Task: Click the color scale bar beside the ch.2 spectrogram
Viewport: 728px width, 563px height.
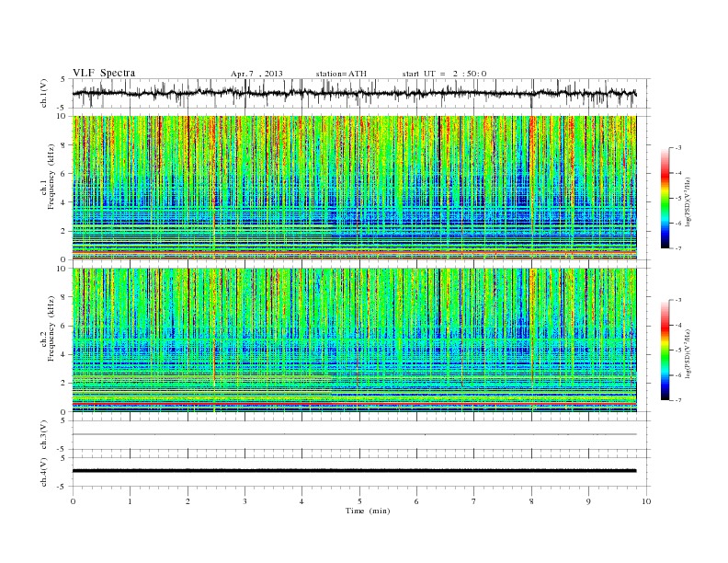Action: click(665, 350)
